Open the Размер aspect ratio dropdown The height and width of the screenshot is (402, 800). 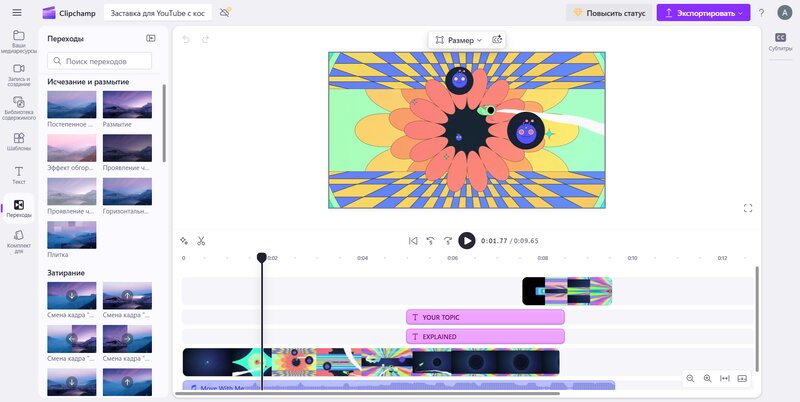[x=458, y=40]
